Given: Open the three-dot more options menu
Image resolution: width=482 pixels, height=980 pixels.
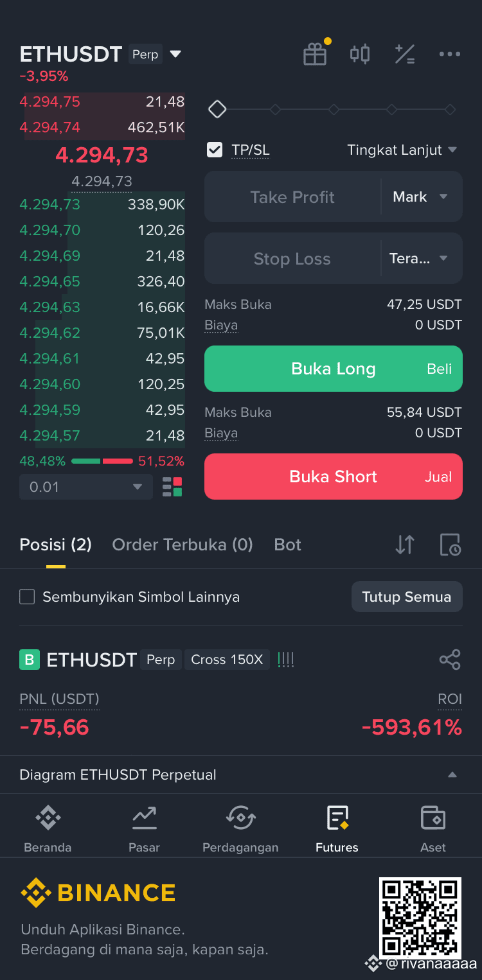Looking at the screenshot, I should click(450, 54).
